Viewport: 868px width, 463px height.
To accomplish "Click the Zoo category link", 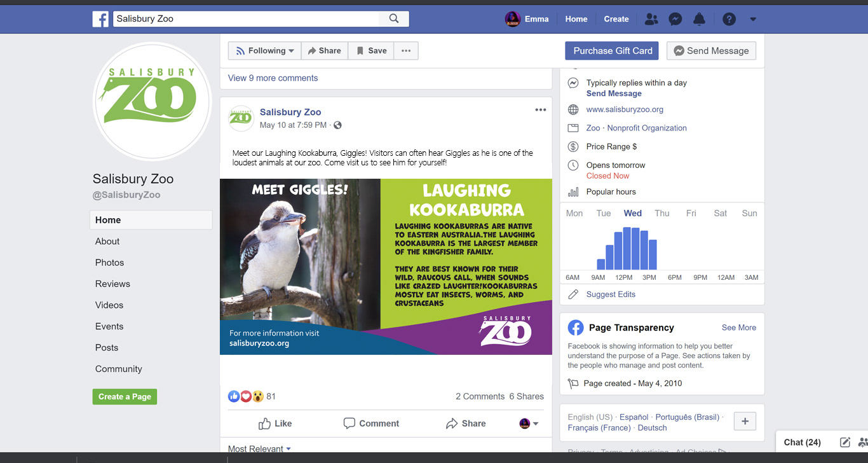I will pyautogui.click(x=593, y=128).
